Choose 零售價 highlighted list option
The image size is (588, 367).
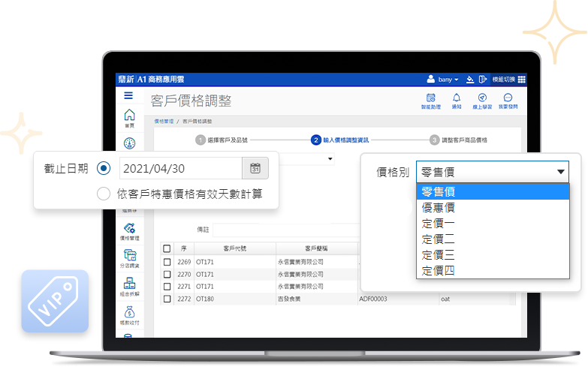click(x=493, y=191)
